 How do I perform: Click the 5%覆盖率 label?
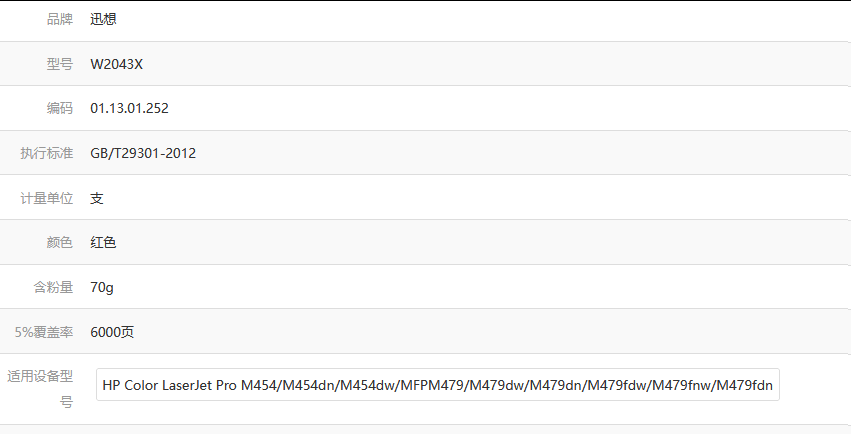click(44, 332)
